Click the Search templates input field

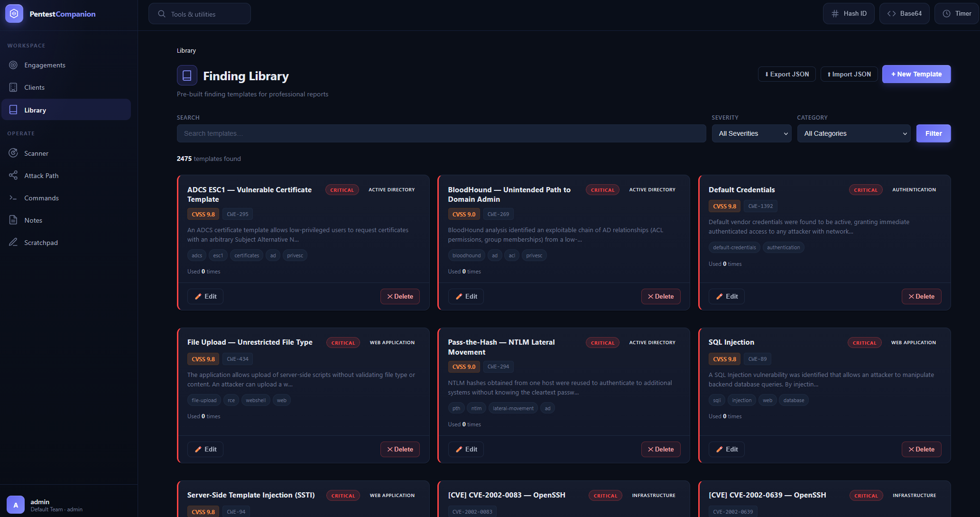[x=441, y=133]
